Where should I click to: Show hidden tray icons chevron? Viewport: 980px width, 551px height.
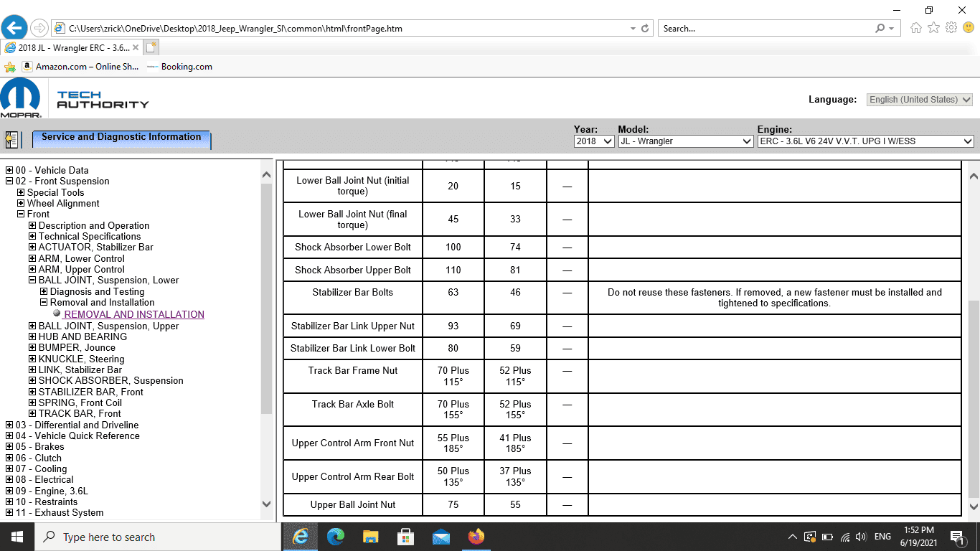point(792,537)
